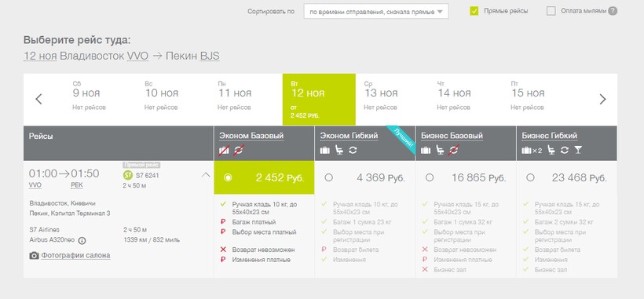Open the Фотографии салона link
Screen dimensions: 644x299
(x=75, y=256)
